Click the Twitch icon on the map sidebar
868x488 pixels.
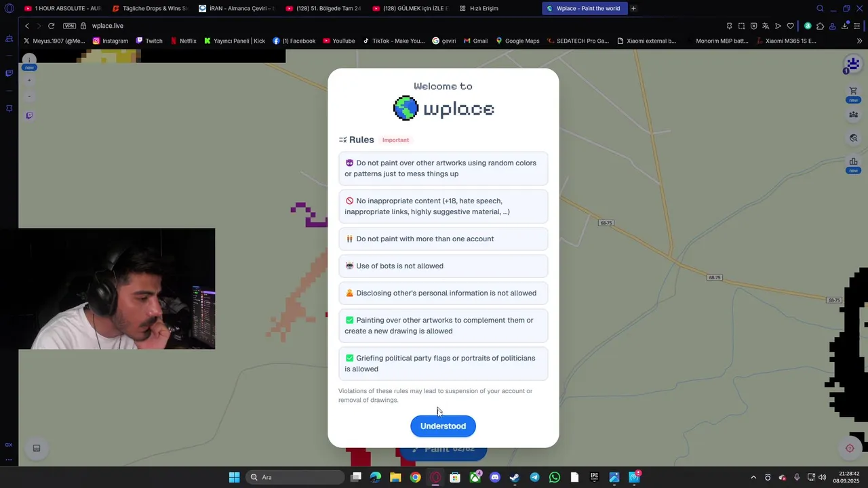point(29,115)
